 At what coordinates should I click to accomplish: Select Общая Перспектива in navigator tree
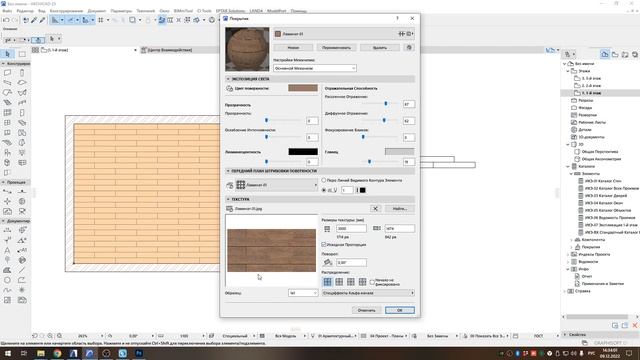pos(600,152)
